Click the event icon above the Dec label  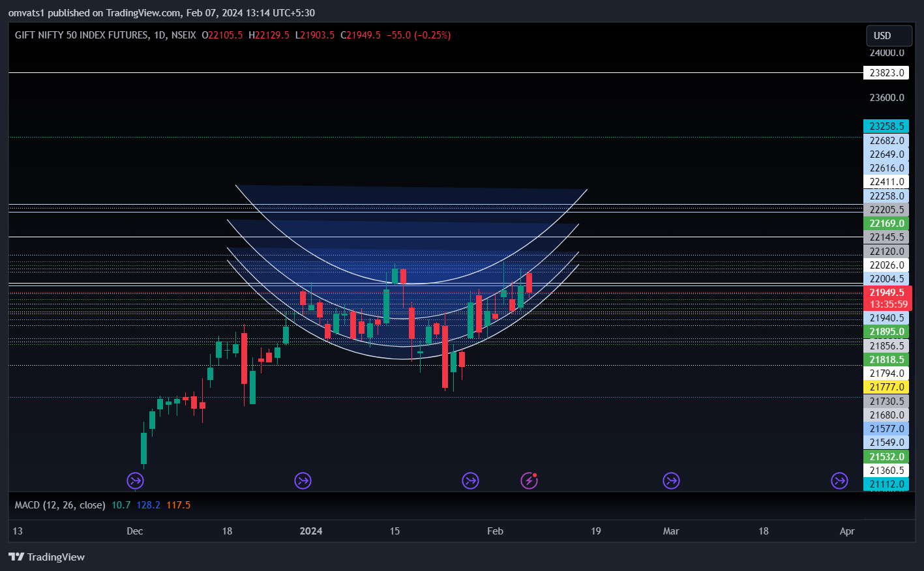point(135,481)
